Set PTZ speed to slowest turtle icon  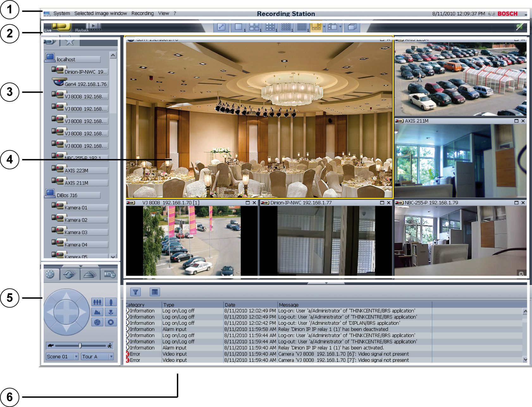pos(51,346)
